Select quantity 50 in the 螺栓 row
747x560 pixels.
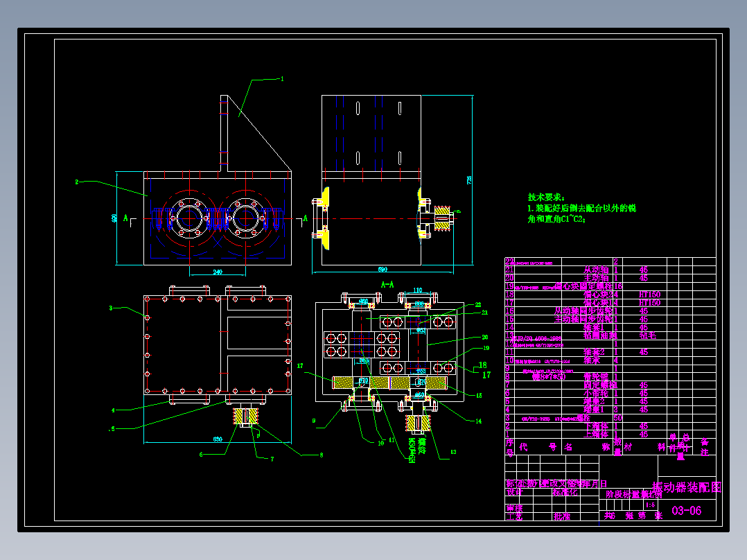click(x=618, y=418)
